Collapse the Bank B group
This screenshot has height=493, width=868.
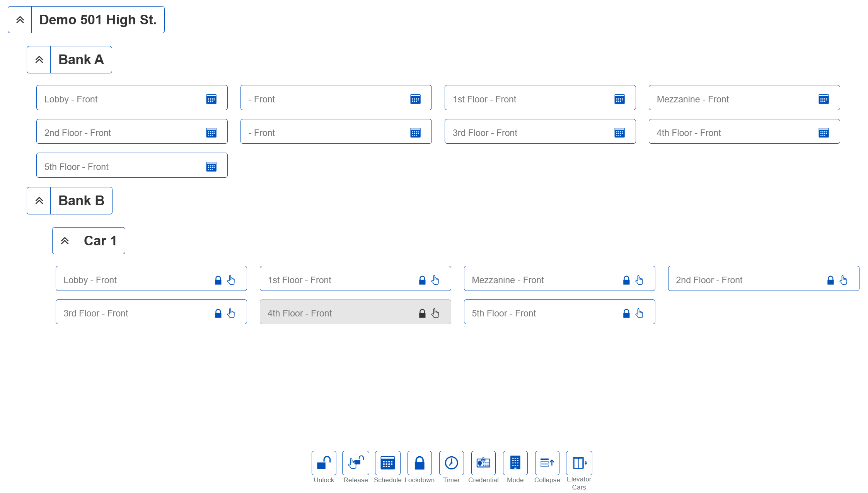[x=39, y=201]
